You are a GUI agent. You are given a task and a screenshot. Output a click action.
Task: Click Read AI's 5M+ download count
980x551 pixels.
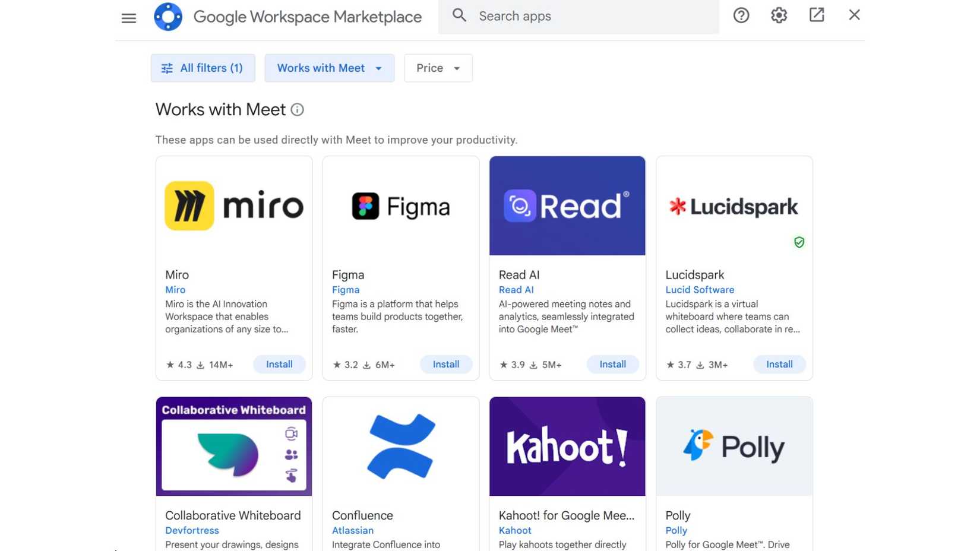(x=546, y=365)
